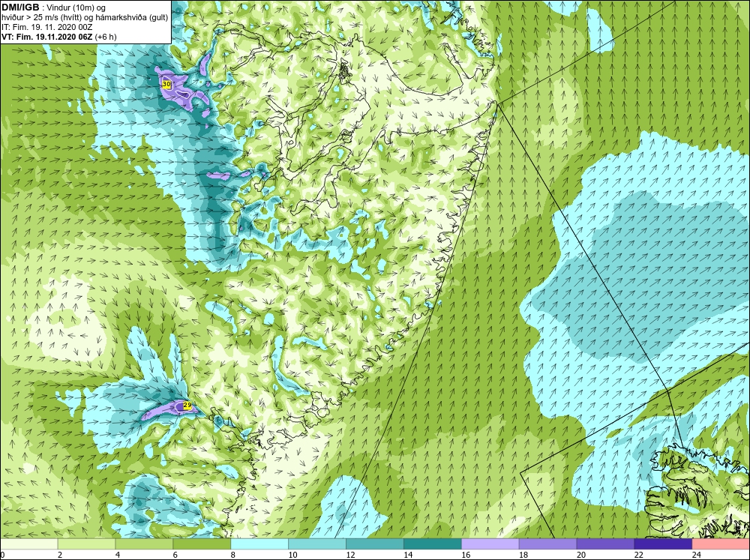The image size is (750, 560).
Task: Select the olive green 6–8 legend swatch
Action: (x=202, y=544)
